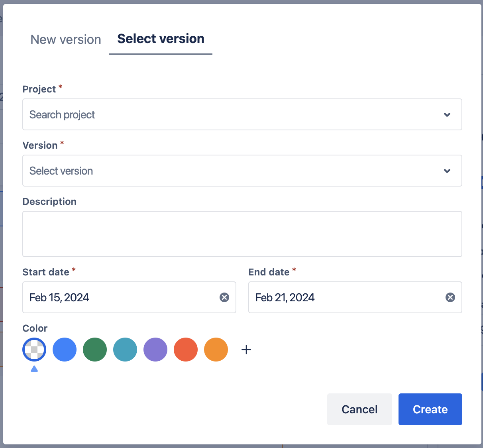Clear the End date value
Screen dimensions: 483x448
pyautogui.click(x=450, y=297)
